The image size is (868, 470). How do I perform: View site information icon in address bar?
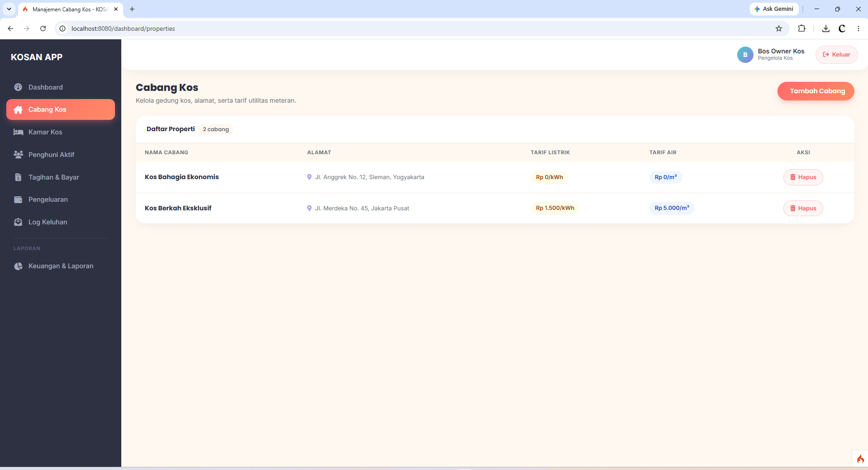click(x=62, y=28)
